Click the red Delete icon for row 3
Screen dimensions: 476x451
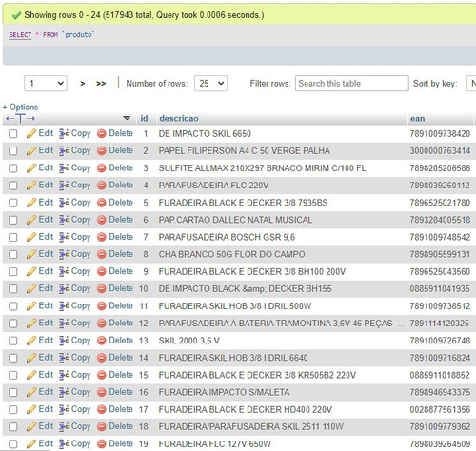pos(102,168)
